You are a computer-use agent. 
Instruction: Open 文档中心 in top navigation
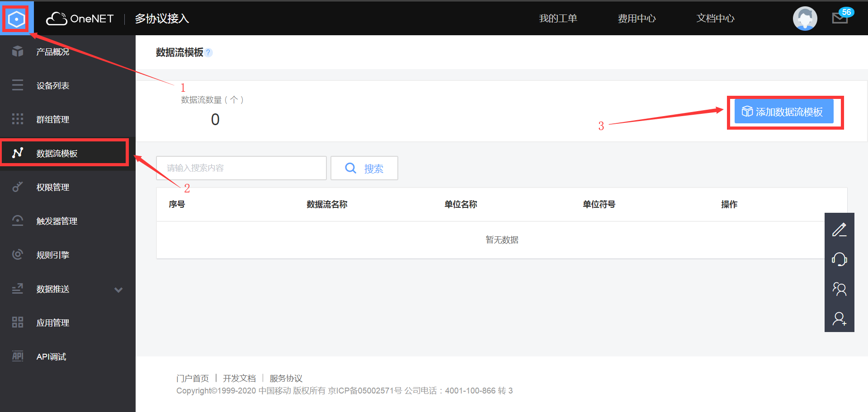(x=715, y=19)
